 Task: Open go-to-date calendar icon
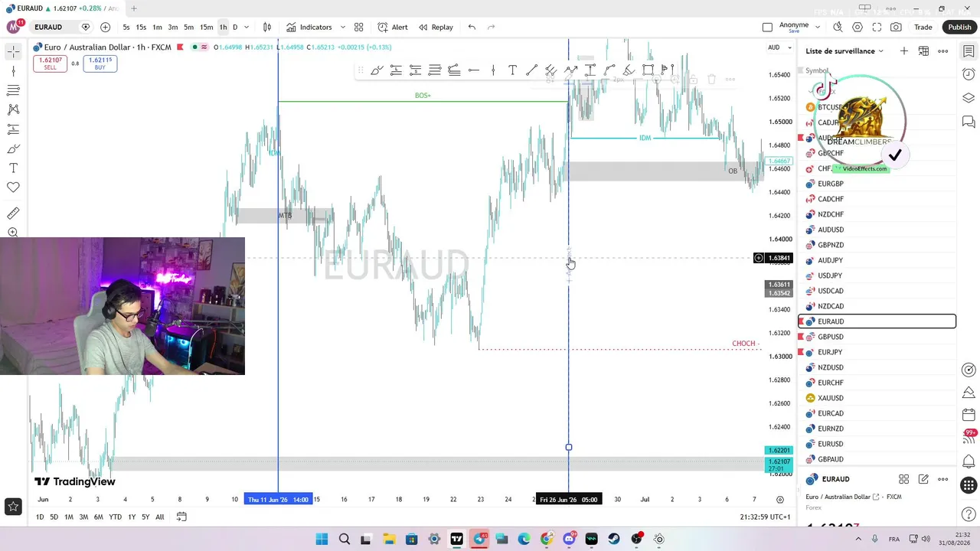pyautogui.click(x=181, y=517)
